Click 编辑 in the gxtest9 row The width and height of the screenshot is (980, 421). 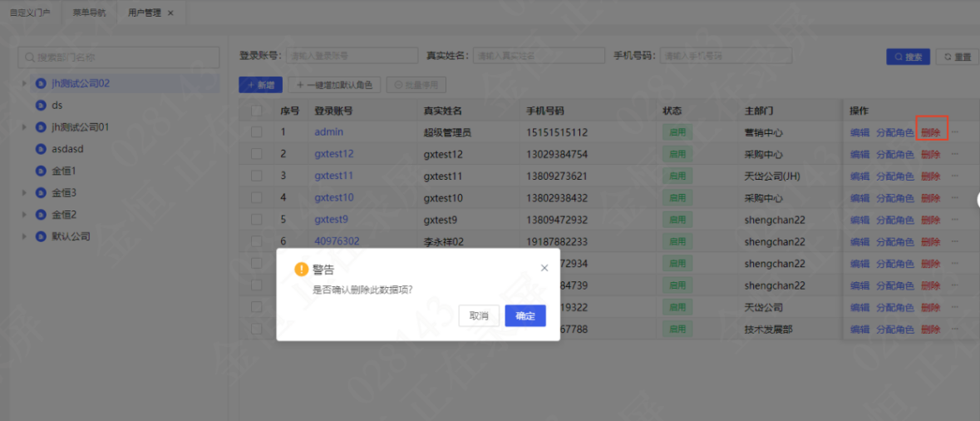pyautogui.click(x=859, y=220)
